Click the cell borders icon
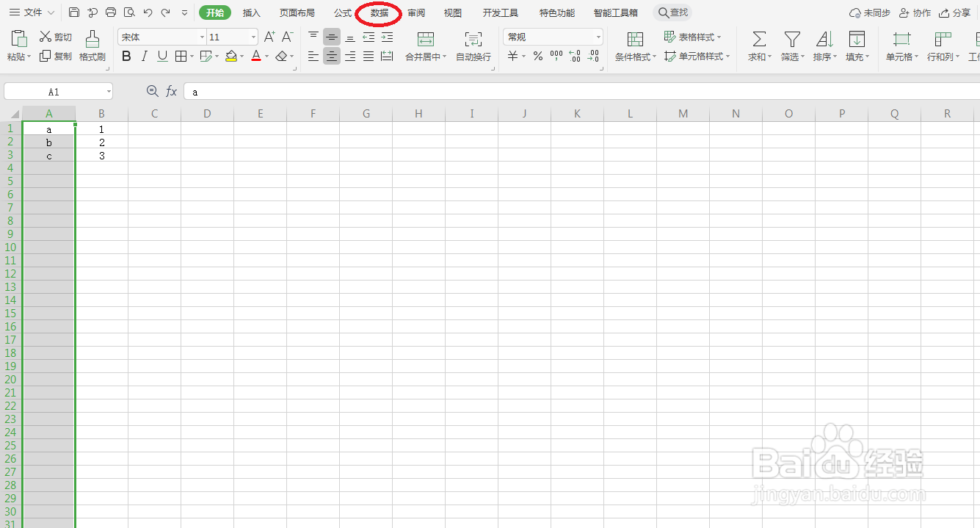The width and height of the screenshot is (980, 528). pyautogui.click(x=181, y=57)
